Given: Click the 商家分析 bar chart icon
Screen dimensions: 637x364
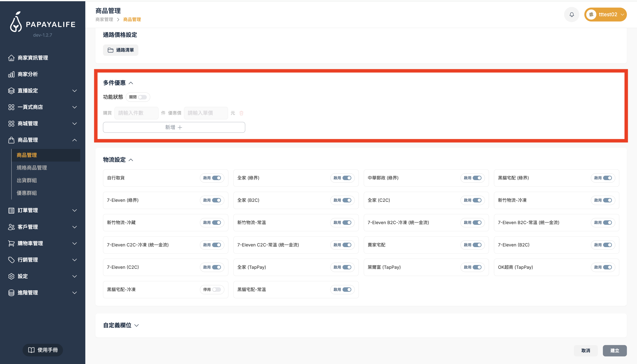Looking at the screenshot, I should coord(11,74).
